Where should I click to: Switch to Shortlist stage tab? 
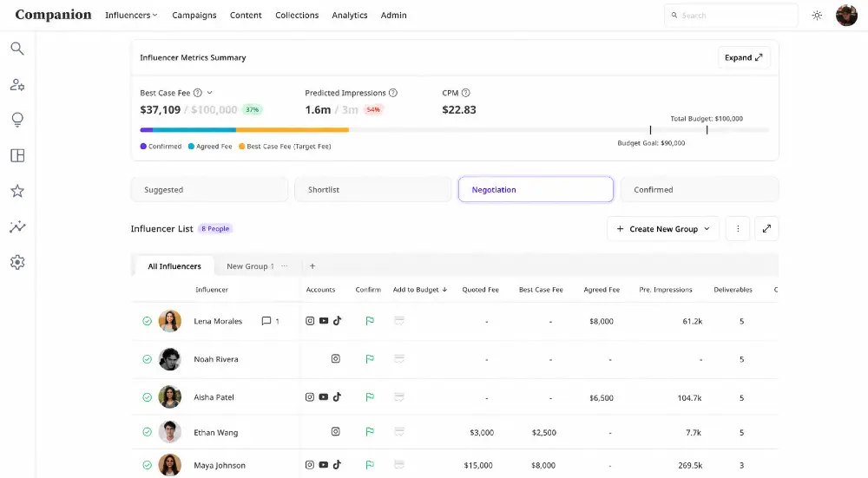click(x=373, y=189)
